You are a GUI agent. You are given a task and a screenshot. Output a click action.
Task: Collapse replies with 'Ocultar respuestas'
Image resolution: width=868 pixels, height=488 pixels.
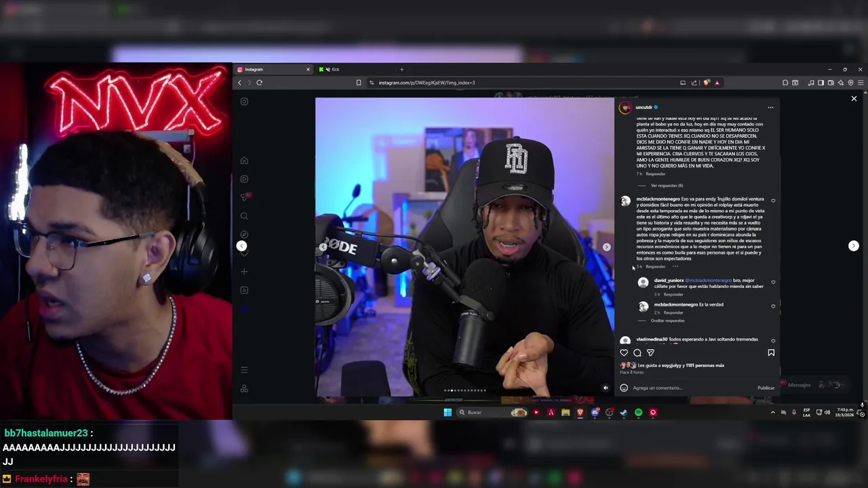pyautogui.click(x=667, y=321)
